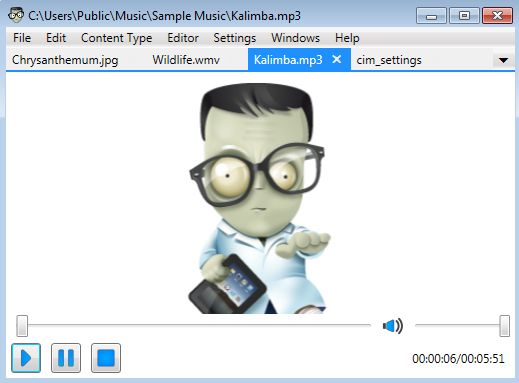The height and width of the screenshot is (383, 519).
Task: Open the Settings menu
Action: click(x=235, y=38)
